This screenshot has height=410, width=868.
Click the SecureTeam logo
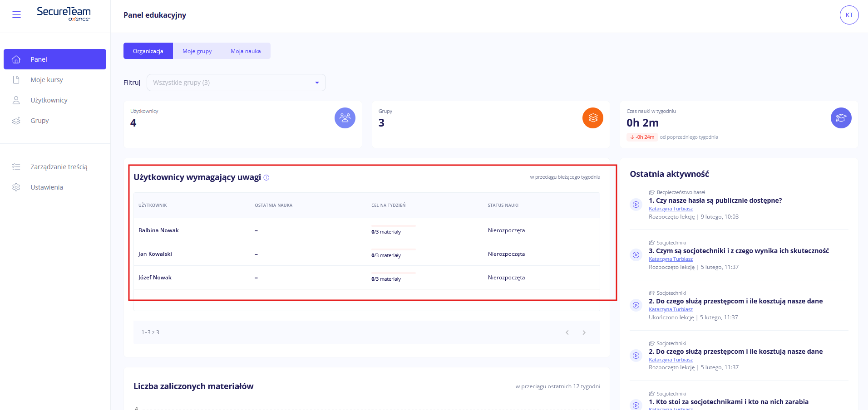click(64, 14)
